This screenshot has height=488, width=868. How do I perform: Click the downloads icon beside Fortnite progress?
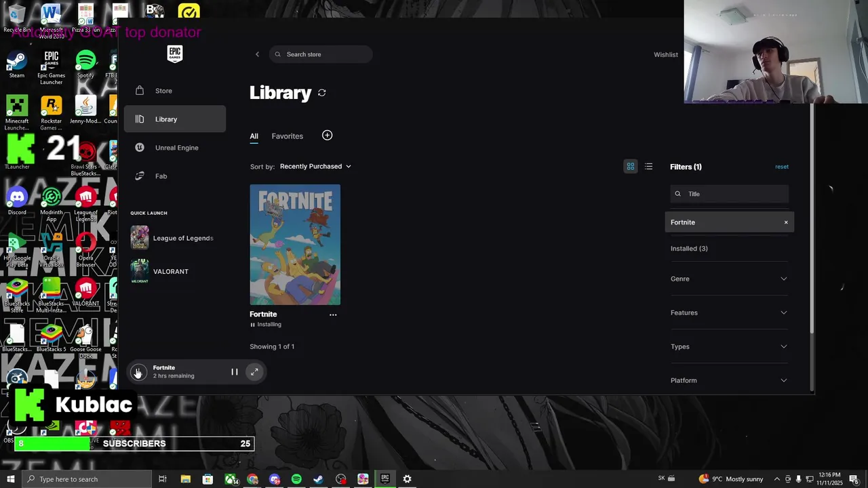click(x=138, y=372)
